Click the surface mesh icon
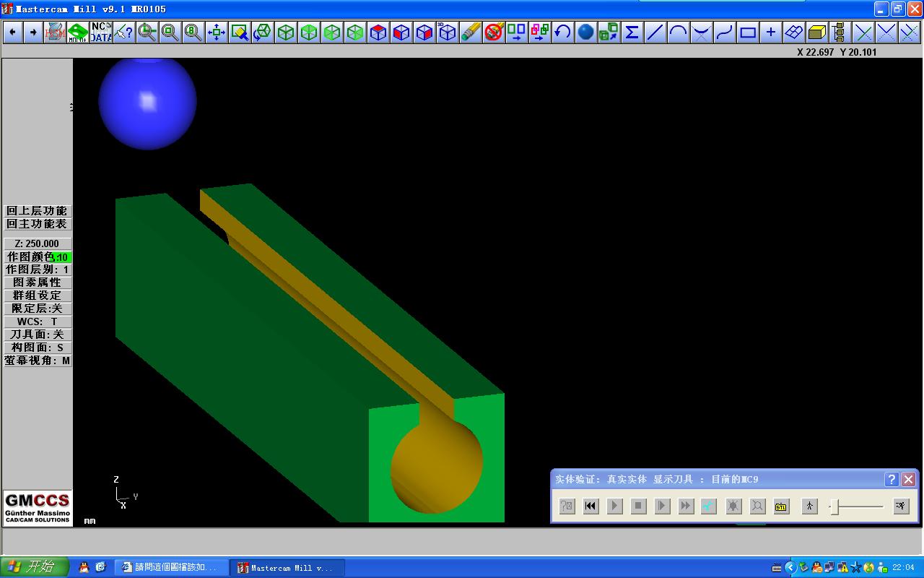Screen dimensions: 924x578 pyautogui.click(x=794, y=32)
